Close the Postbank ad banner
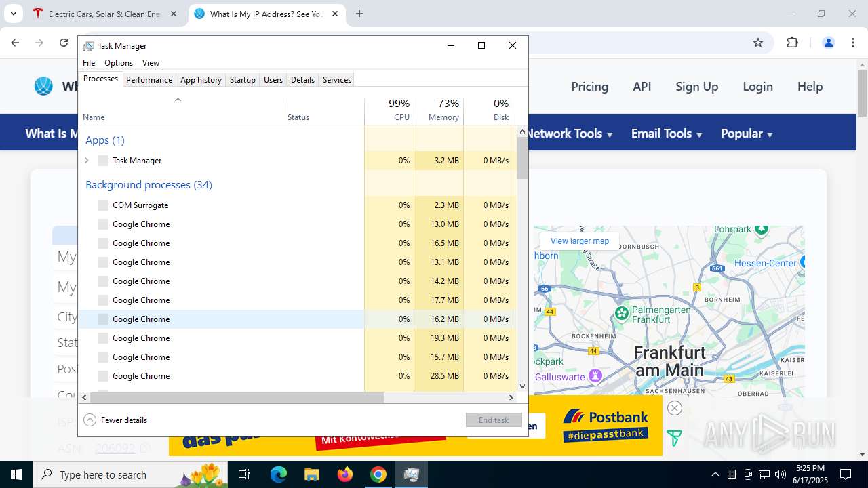Image resolution: width=868 pixels, height=488 pixels. tap(674, 407)
